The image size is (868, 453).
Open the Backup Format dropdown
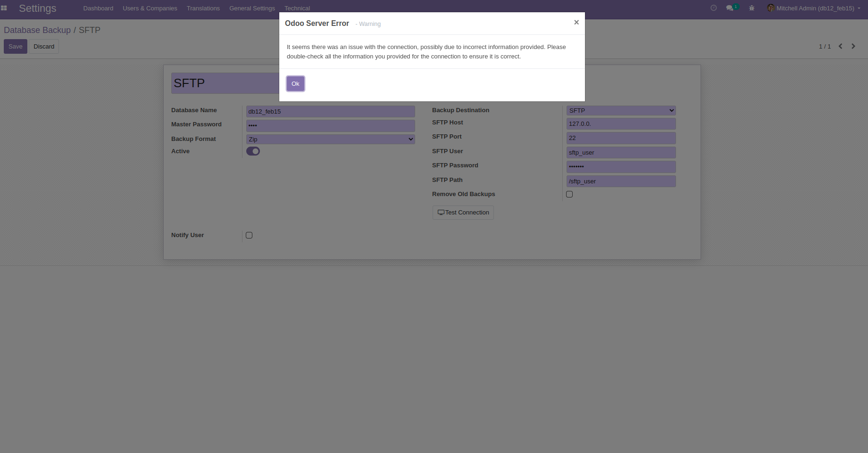click(331, 139)
